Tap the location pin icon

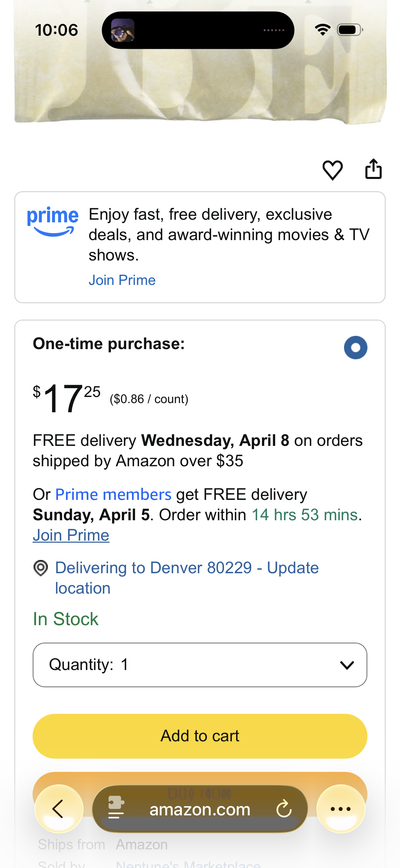pos(41,568)
